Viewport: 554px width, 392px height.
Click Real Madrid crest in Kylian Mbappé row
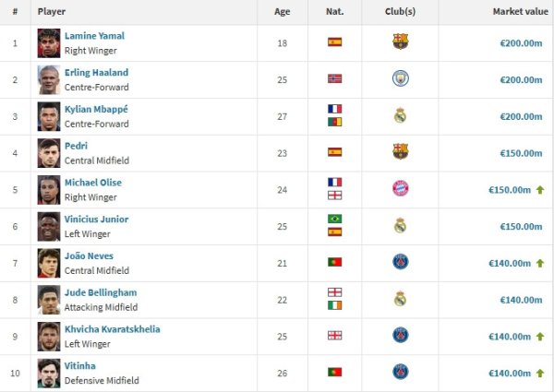(x=401, y=115)
